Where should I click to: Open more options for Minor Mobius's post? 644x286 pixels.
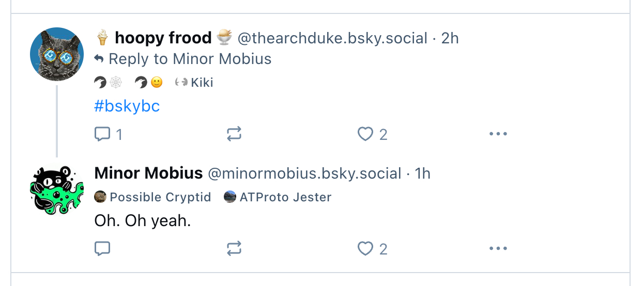coord(498,249)
